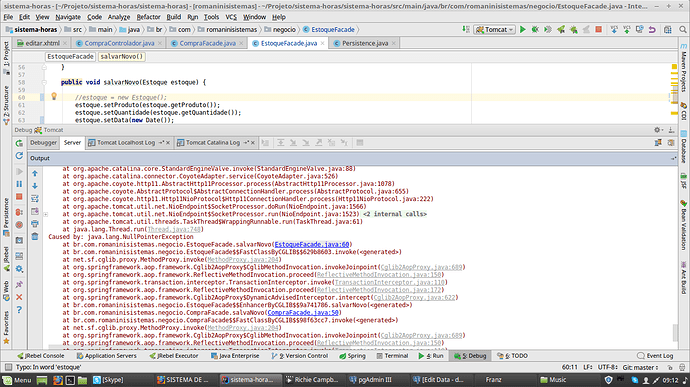Screen dimensions: 690x387
Task: Open the search everywhere magnifier icon
Action: 683,29
